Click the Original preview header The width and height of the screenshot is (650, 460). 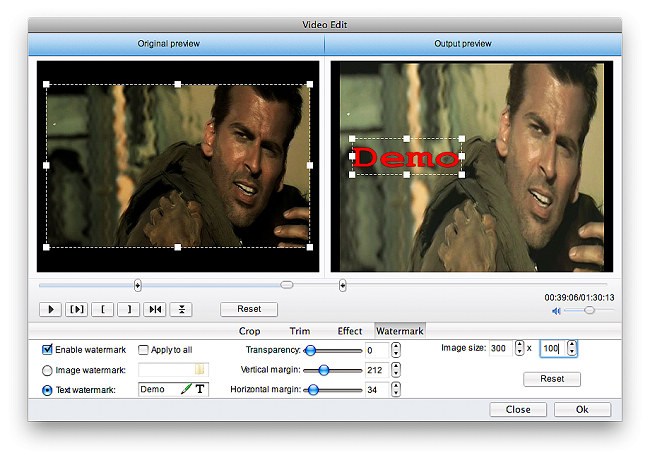(168, 44)
